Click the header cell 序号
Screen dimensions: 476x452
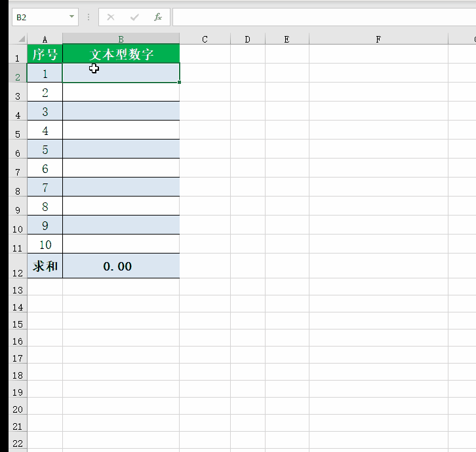[x=45, y=54]
